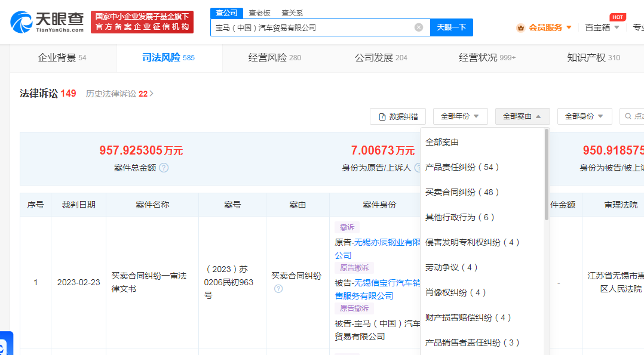
Task: Expand the 全部年份 dropdown
Action: coord(460,116)
